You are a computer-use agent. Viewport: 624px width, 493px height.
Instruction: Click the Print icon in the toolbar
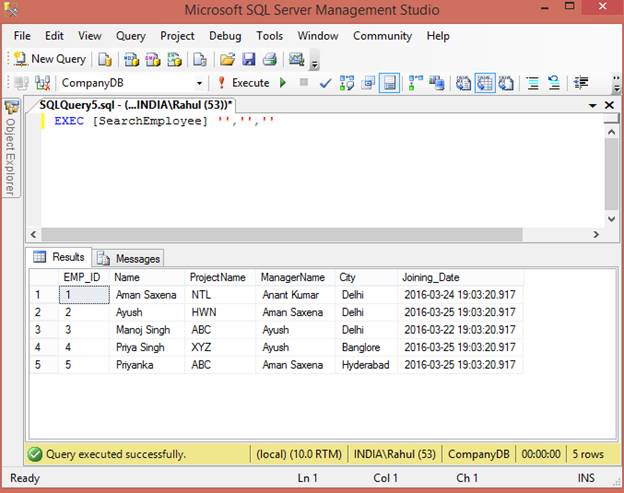coord(270,60)
